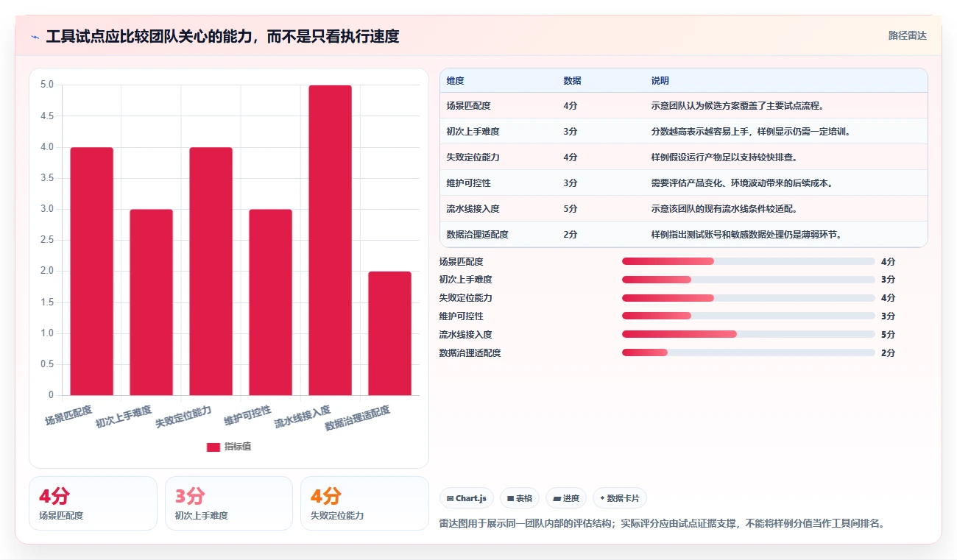Viewport: 957px width, 560px height.
Task: Open the 4分 失败定位能力 data card
Action: click(364, 503)
